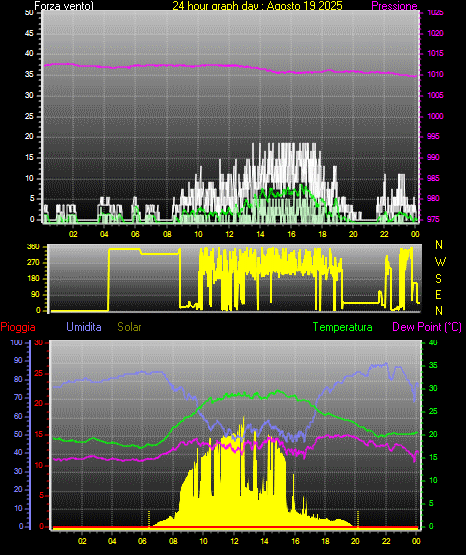Click the 1010 value on pressure axis
The image size is (466, 555).
(x=435, y=74)
